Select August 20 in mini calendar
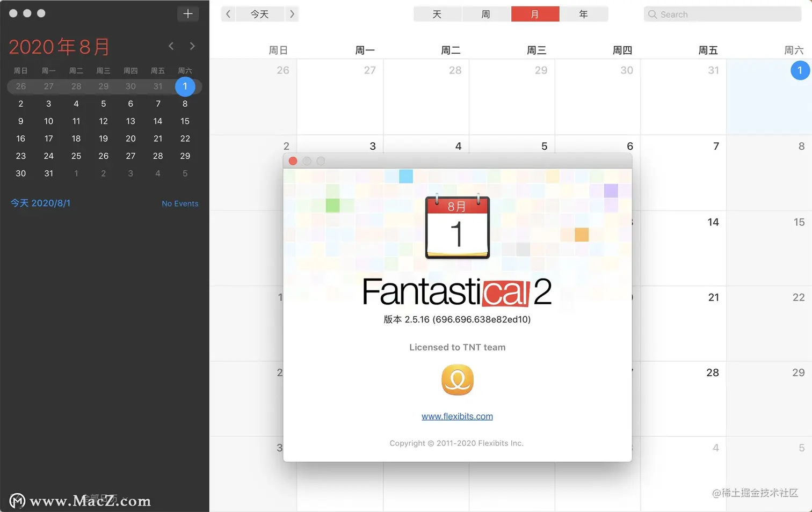The width and height of the screenshot is (812, 512). [x=130, y=138]
